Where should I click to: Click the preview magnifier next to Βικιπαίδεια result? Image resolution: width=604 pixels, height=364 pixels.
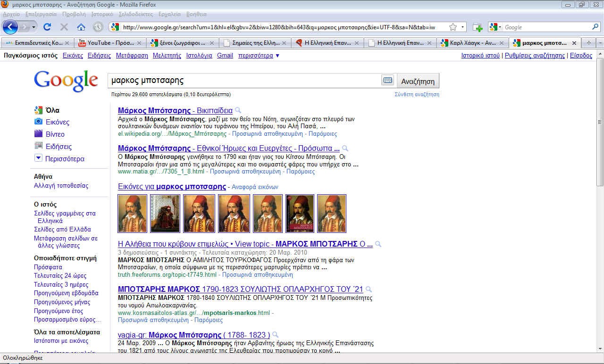[238, 110]
